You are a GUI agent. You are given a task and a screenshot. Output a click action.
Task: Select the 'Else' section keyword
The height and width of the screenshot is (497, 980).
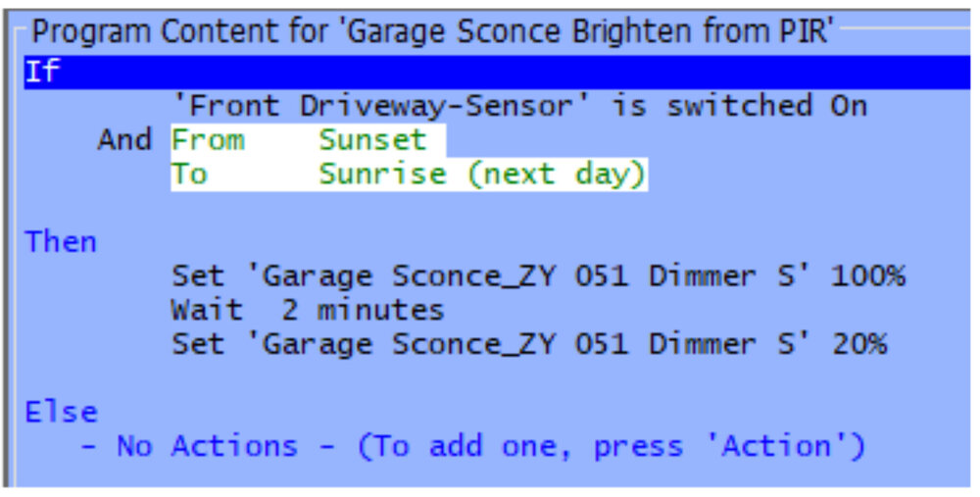(x=62, y=412)
